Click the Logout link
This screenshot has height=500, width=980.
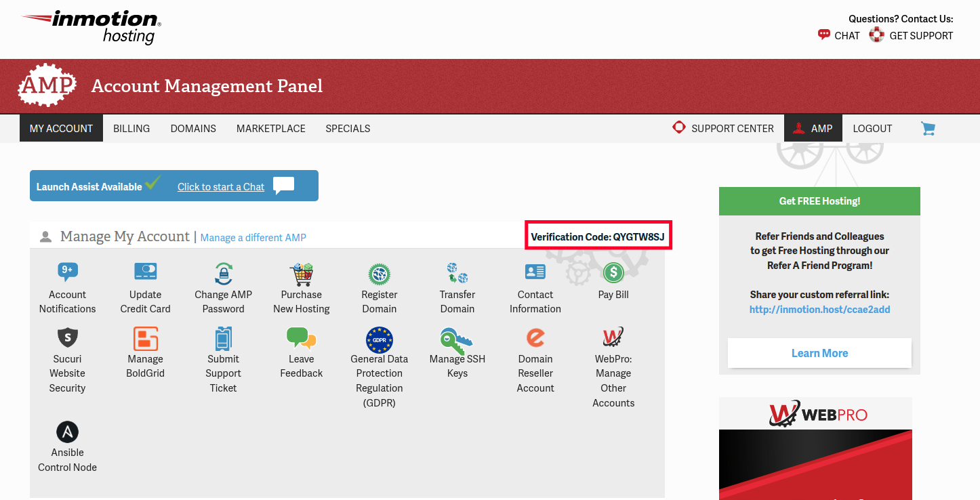pos(872,129)
